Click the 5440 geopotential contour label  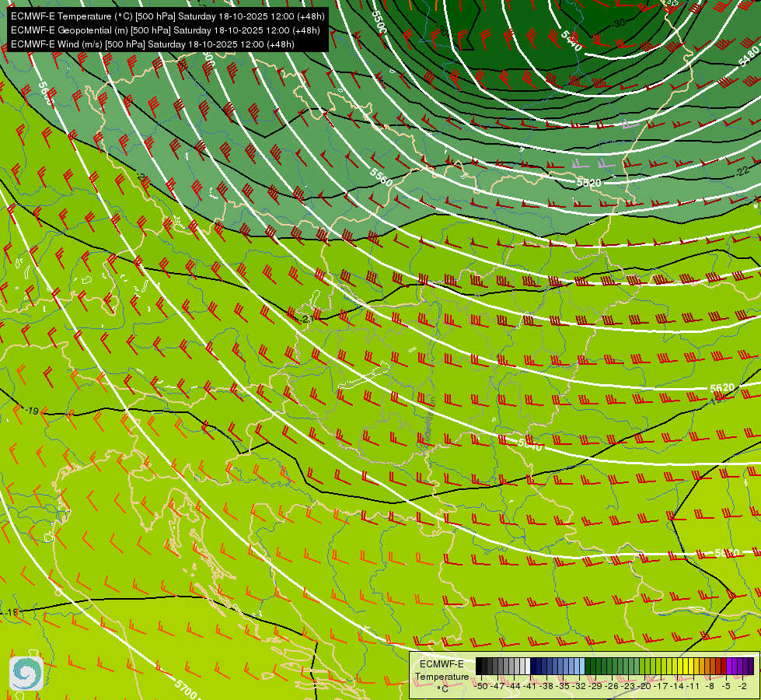tap(571, 40)
